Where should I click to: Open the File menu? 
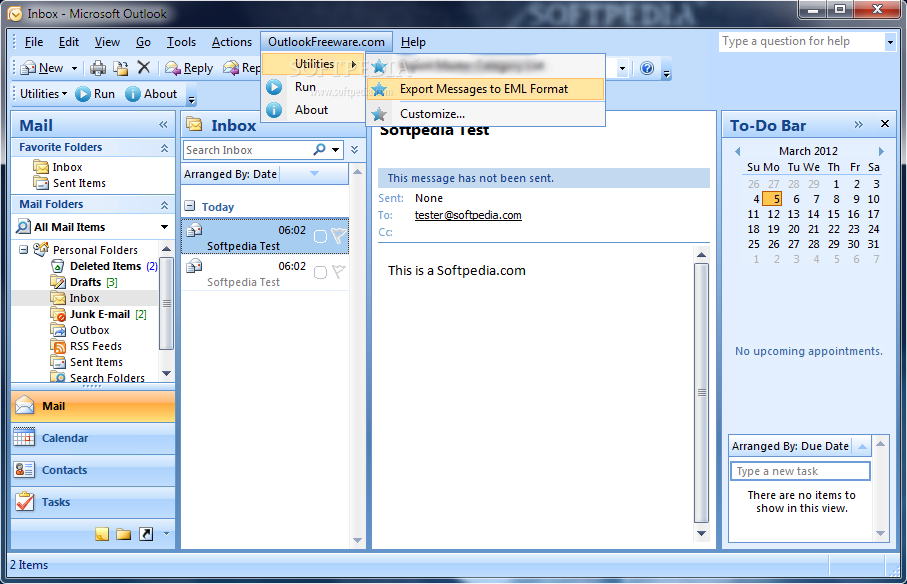pyautogui.click(x=34, y=42)
